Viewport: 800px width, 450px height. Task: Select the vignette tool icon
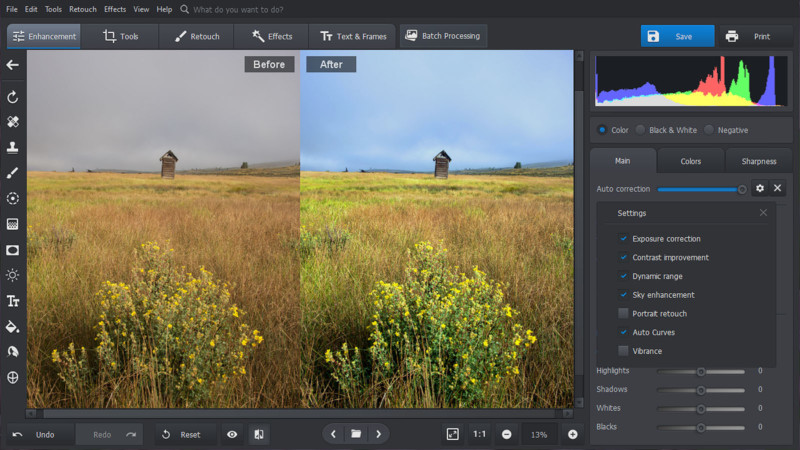point(13,250)
